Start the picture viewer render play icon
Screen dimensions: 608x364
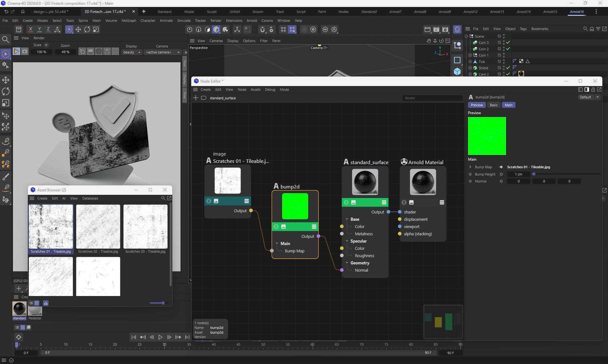point(16,51)
